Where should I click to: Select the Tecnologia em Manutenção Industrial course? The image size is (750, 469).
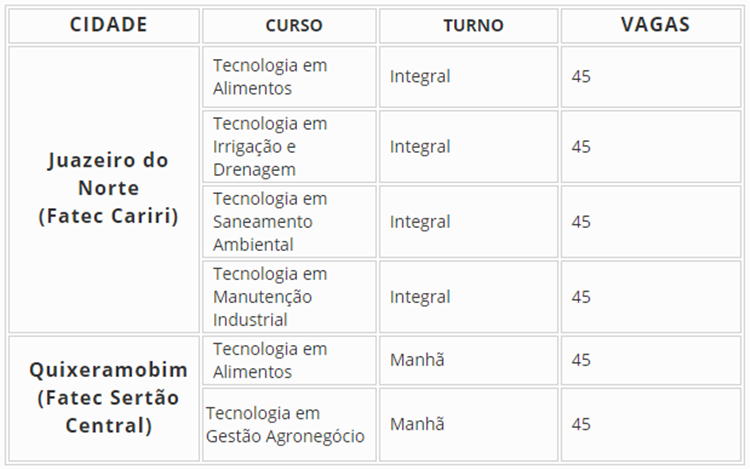tap(270, 297)
